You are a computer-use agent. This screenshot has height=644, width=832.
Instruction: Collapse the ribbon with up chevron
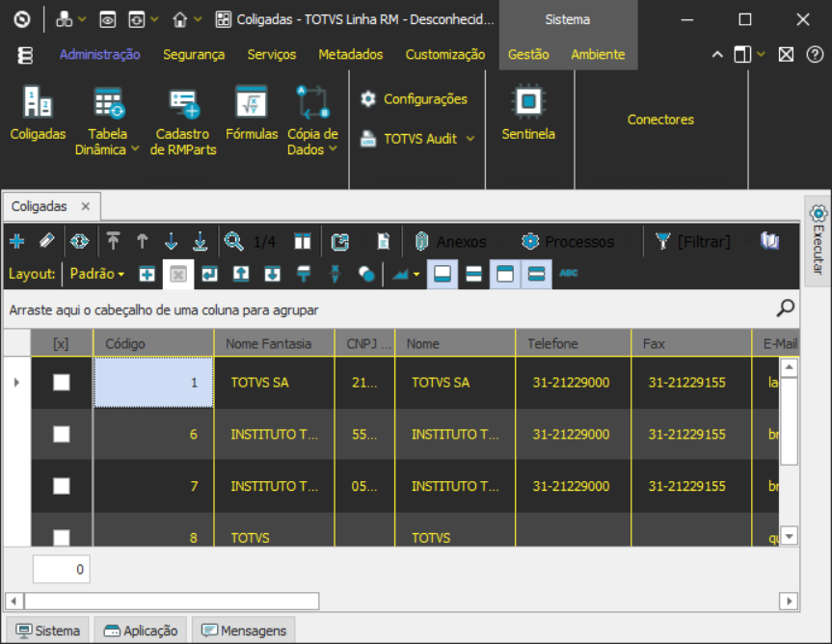[x=717, y=54]
